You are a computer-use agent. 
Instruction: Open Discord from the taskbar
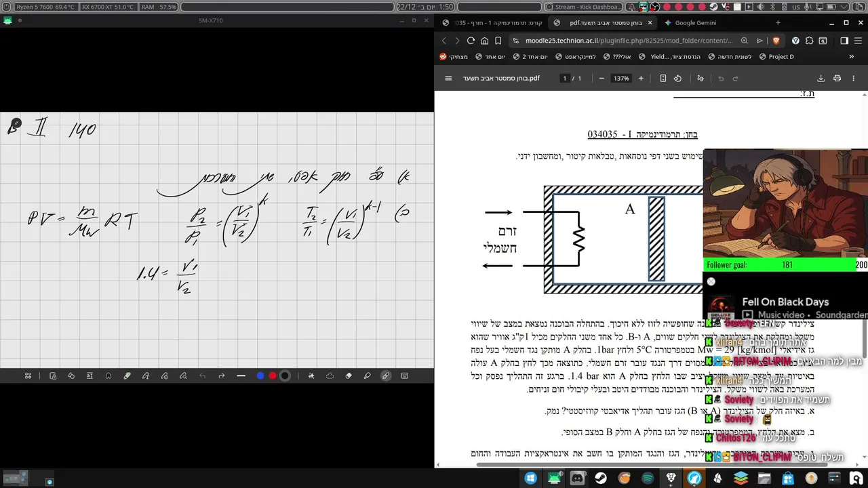[x=577, y=479]
